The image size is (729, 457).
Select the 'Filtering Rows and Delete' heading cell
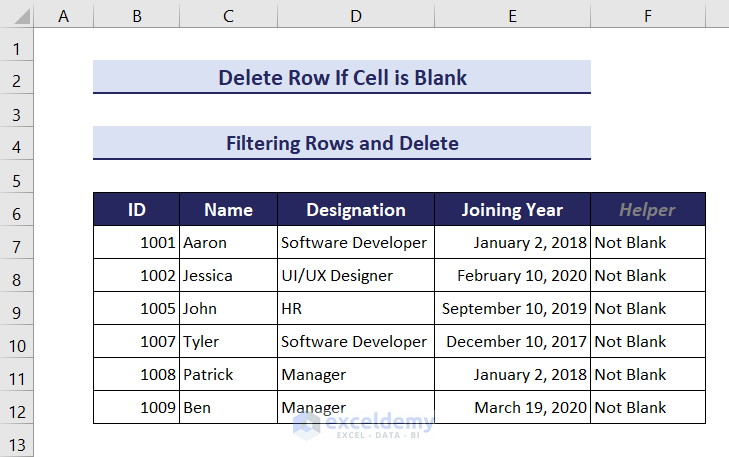click(x=342, y=143)
